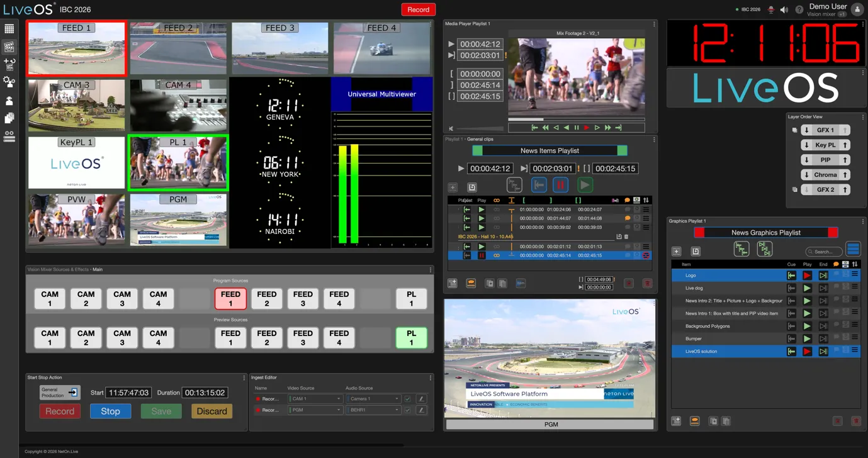The image size is (868, 458).
Task: Open Media Player Playlist 1 panel options menu
Action: click(654, 24)
